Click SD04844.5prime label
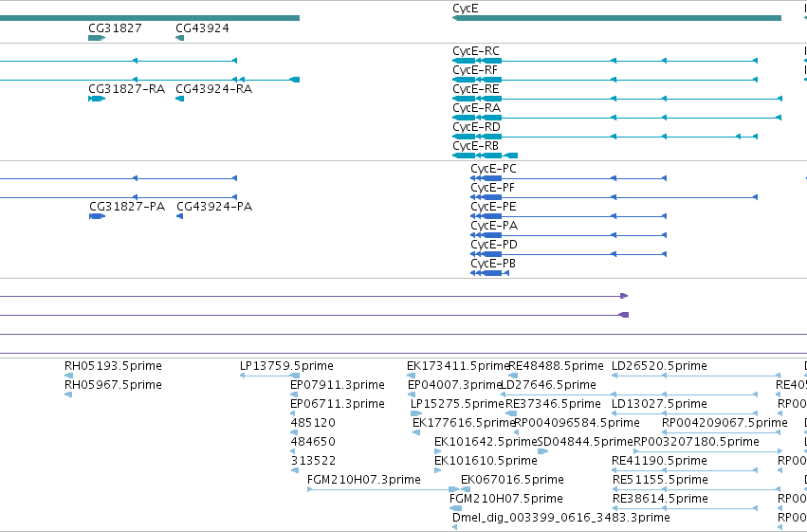This screenshot has height=532, width=807. [x=585, y=442]
